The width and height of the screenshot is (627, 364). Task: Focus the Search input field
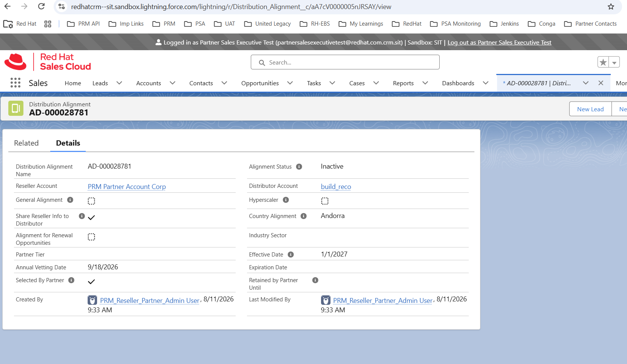[345, 62]
